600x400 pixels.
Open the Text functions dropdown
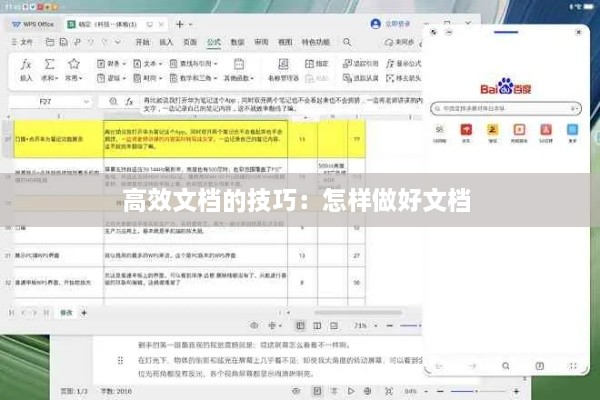[x=148, y=64]
